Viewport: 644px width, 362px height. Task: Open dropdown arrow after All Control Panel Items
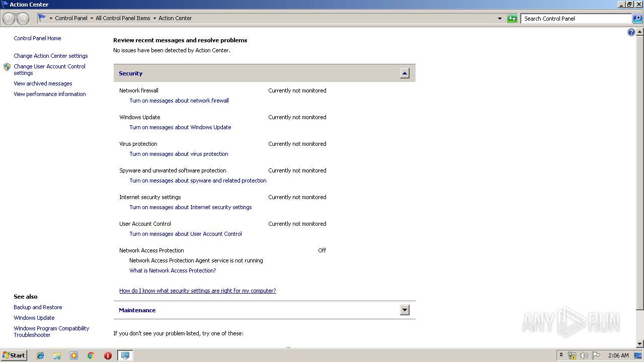coord(154,18)
